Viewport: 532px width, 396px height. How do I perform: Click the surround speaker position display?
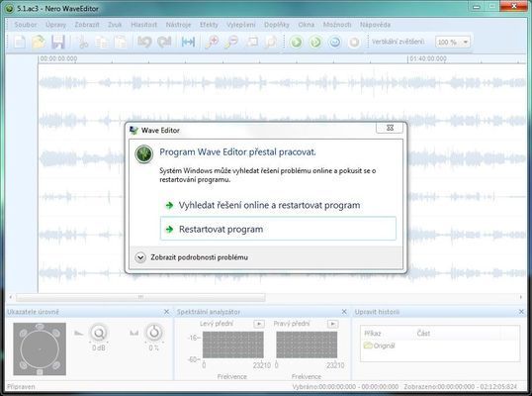point(40,348)
